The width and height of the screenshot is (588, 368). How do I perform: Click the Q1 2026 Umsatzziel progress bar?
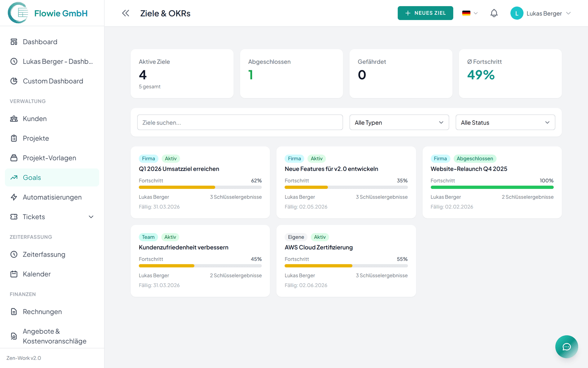tap(200, 187)
